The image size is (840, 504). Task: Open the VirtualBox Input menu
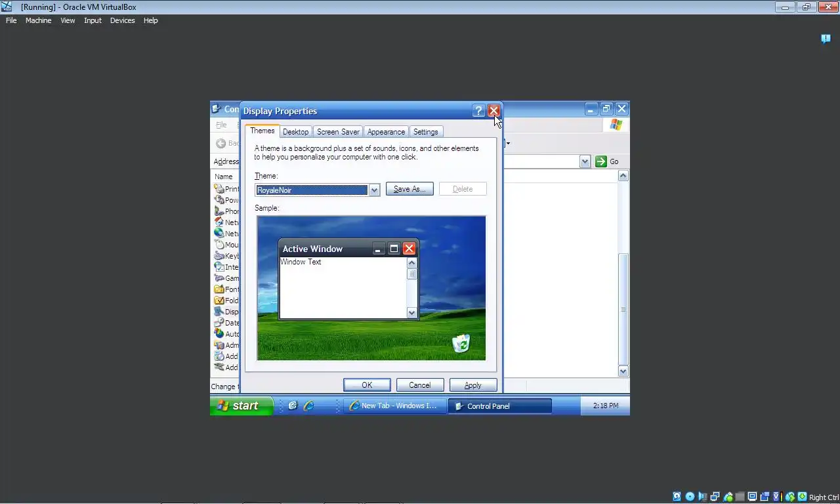pyautogui.click(x=93, y=20)
